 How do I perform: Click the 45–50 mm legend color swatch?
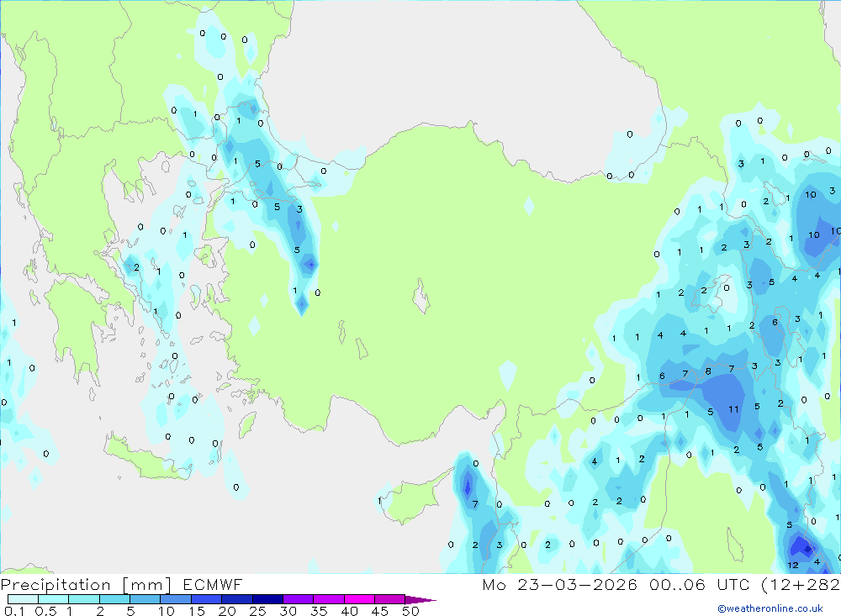(390, 599)
